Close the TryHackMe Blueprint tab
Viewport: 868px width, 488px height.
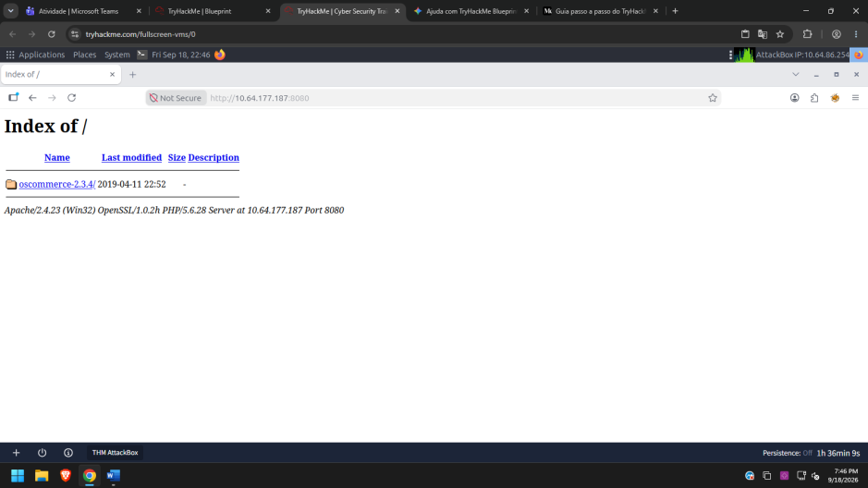(x=268, y=11)
